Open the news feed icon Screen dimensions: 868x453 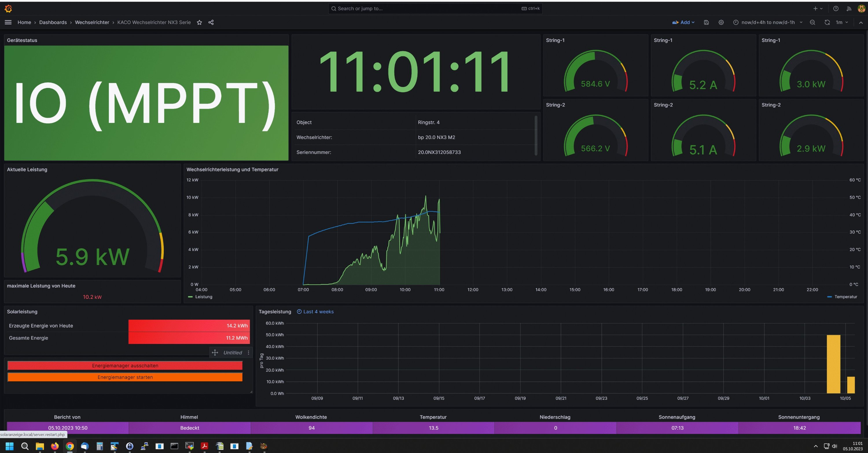point(849,8)
